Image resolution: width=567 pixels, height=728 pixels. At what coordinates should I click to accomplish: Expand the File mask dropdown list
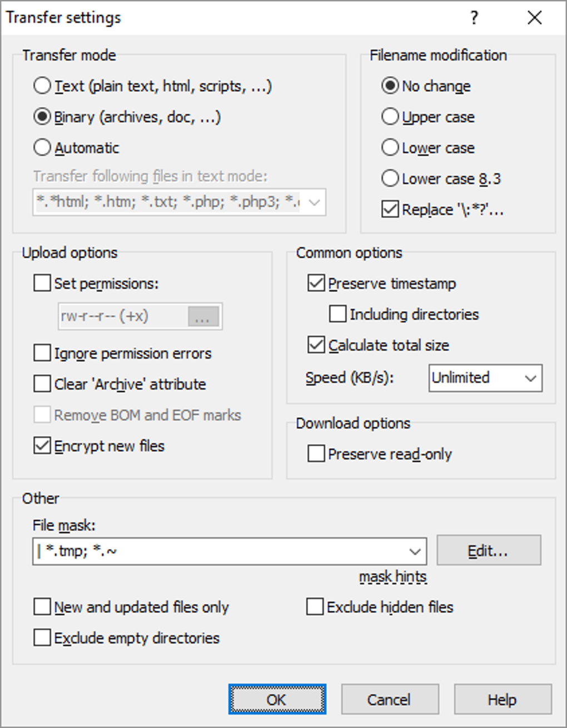tap(415, 551)
